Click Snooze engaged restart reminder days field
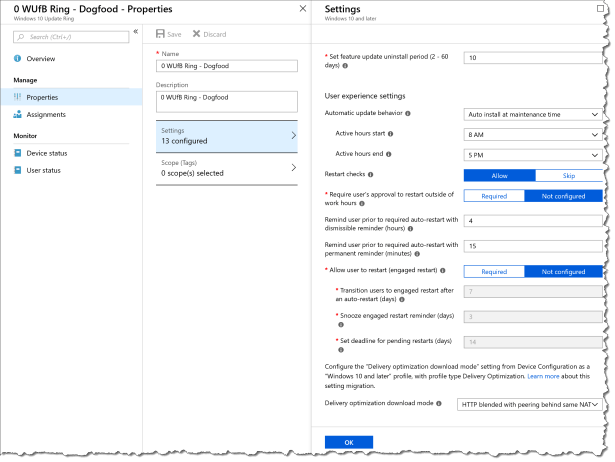 point(533,316)
